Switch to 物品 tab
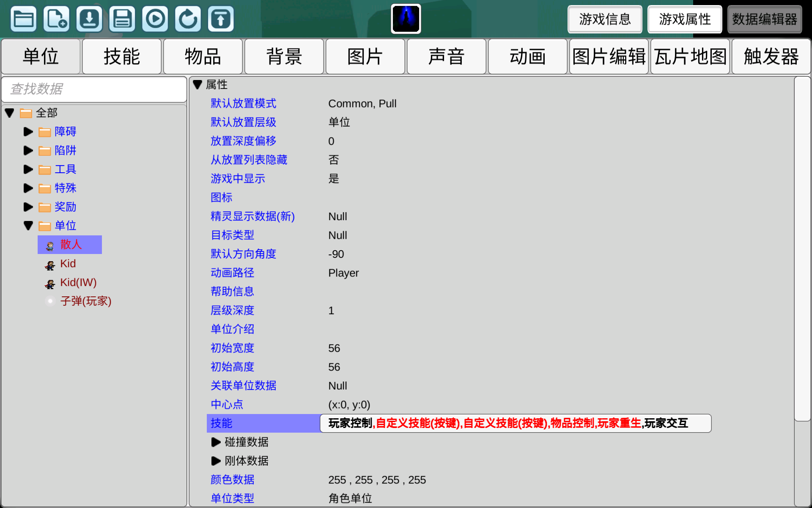Screen dimensions: 812x508 coord(203,56)
